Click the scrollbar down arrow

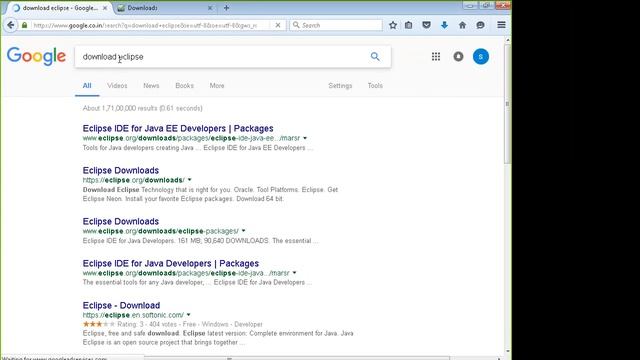coord(507,351)
